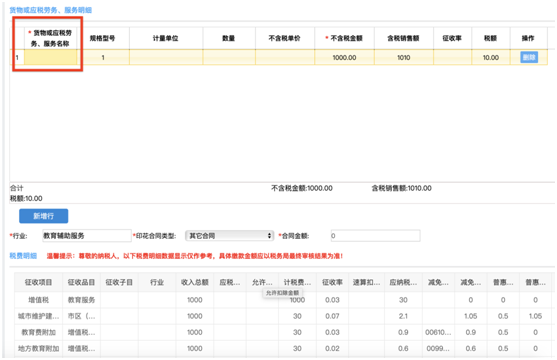Click the 删除 button in row 1
The image size is (557, 360).
529,57
